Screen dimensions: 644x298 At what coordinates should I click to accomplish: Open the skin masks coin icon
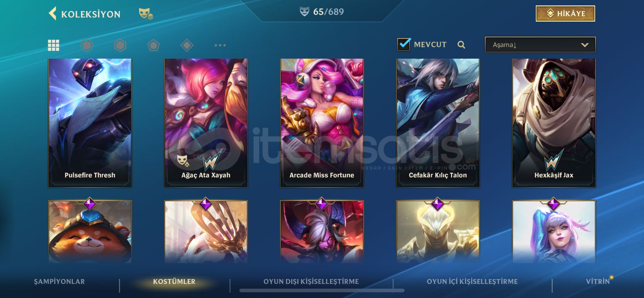tap(146, 14)
